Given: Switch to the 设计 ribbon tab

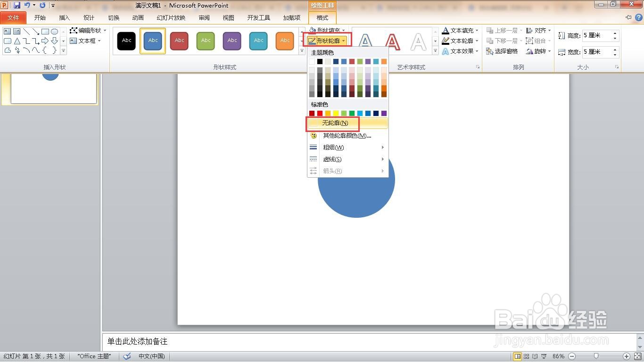Looking at the screenshot, I should (x=89, y=18).
